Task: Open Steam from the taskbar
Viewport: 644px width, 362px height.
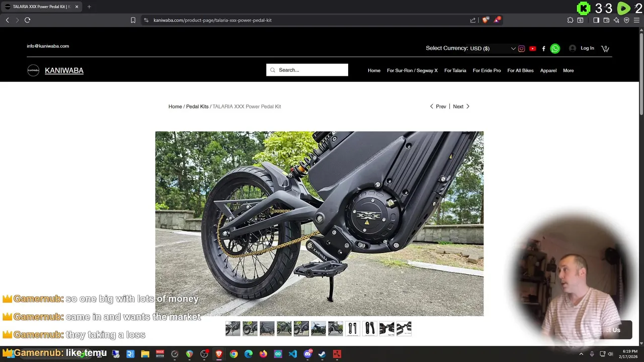Action: click(322, 354)
